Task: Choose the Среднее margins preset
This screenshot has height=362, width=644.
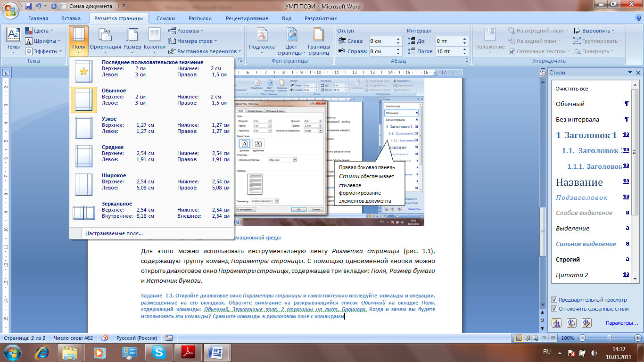Action: tap(151, 156)
